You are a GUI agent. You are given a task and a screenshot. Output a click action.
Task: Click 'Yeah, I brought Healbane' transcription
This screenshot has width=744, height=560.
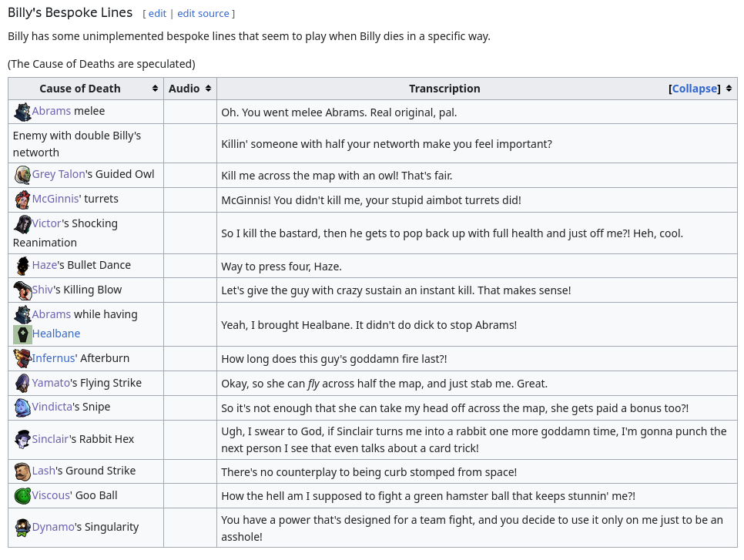[369, 326]
